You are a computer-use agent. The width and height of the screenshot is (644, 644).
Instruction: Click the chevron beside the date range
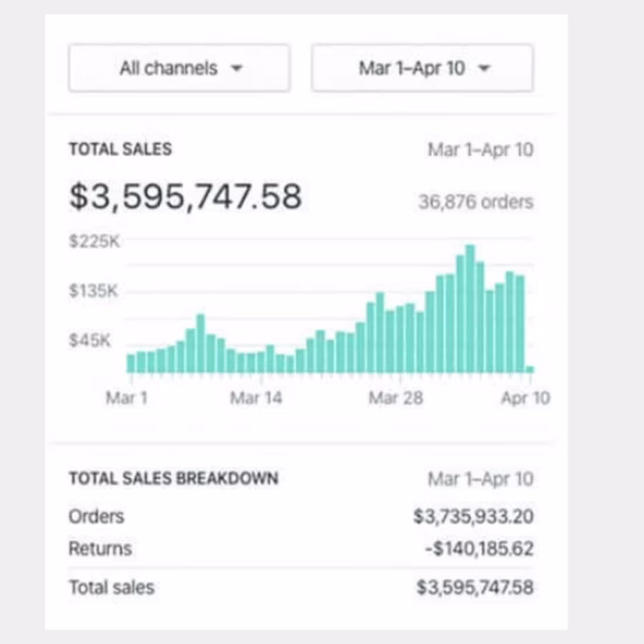click(485, 68)
